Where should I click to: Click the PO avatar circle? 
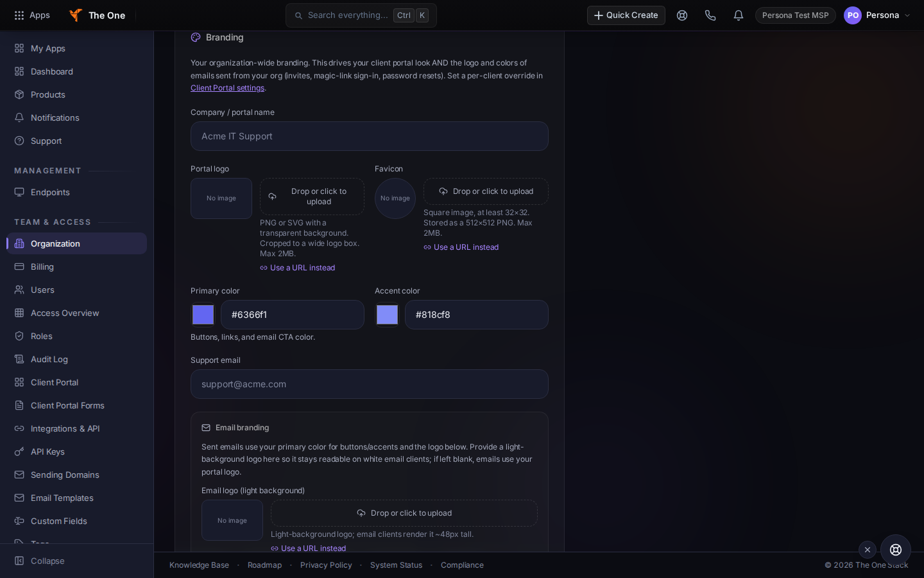pyautogui.click(x=853, y=15)
